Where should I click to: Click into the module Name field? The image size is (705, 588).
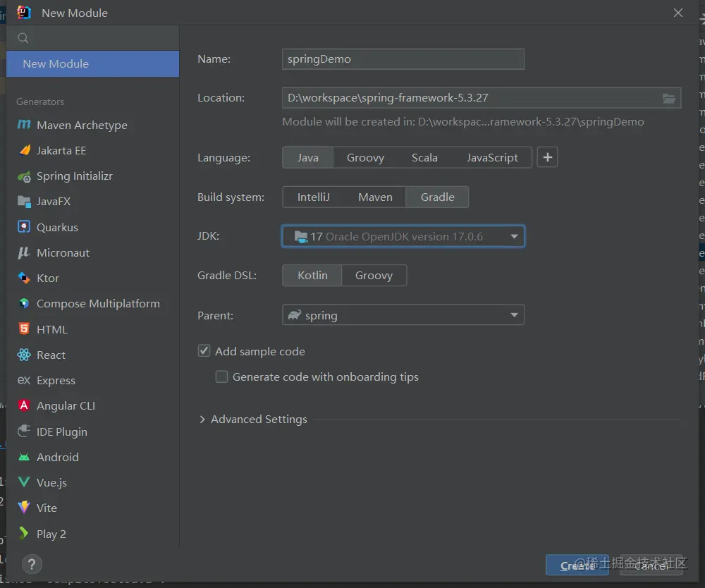pos(403,59)
